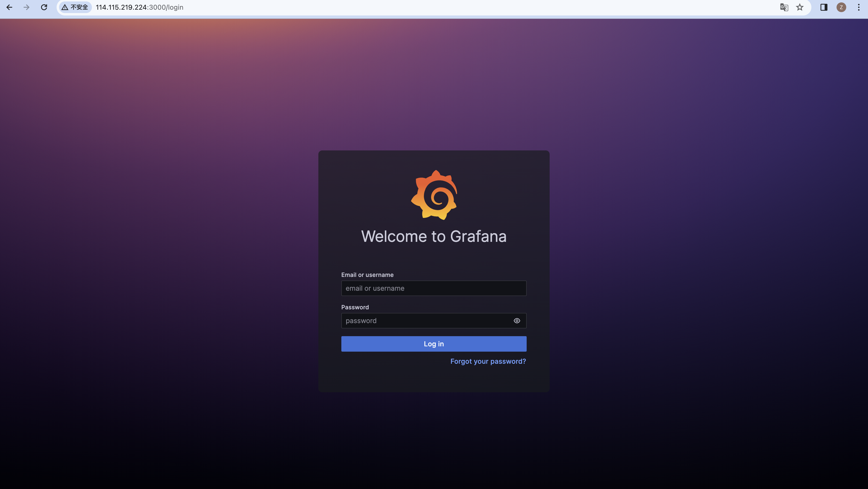This screenshot has height=489, width=868.
Task: Open the browser three-dot menu
Action: (x=859, y=7)
